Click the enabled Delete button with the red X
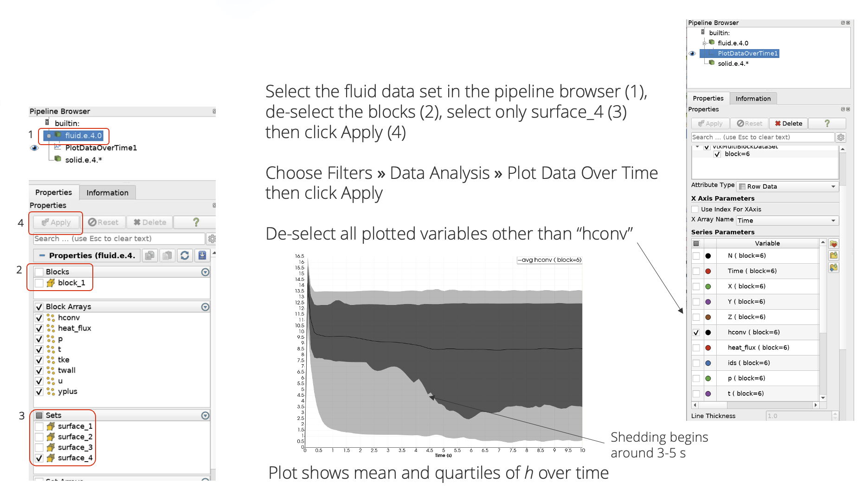 click(789, 124)
